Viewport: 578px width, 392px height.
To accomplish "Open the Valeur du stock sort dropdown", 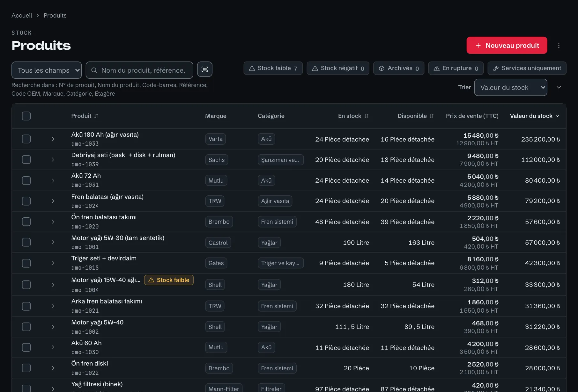I will [x=510, y=87].
